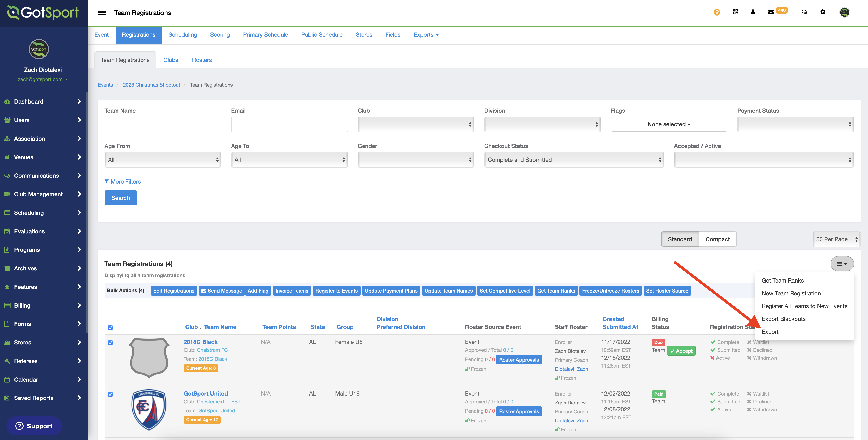Image resolution: width=868 pixels, height=440 pixels.
Task: Open Dashboard in the sidebar
Action: pos(43,101)
